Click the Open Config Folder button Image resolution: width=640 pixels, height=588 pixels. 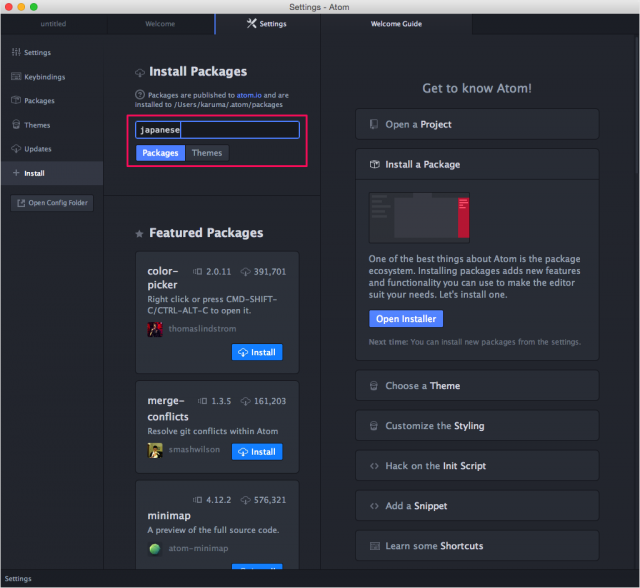[52, 203]
